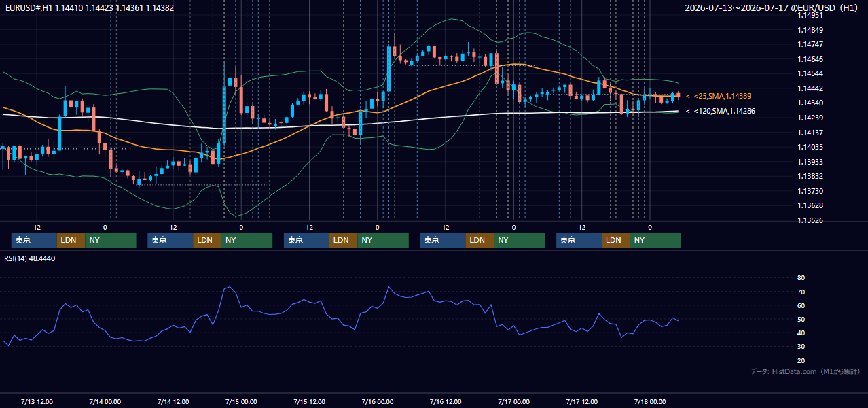The width and height of the screenshot is (868, 408).
Task: Click price axis value 1.14646
Action: pos(811,59)
